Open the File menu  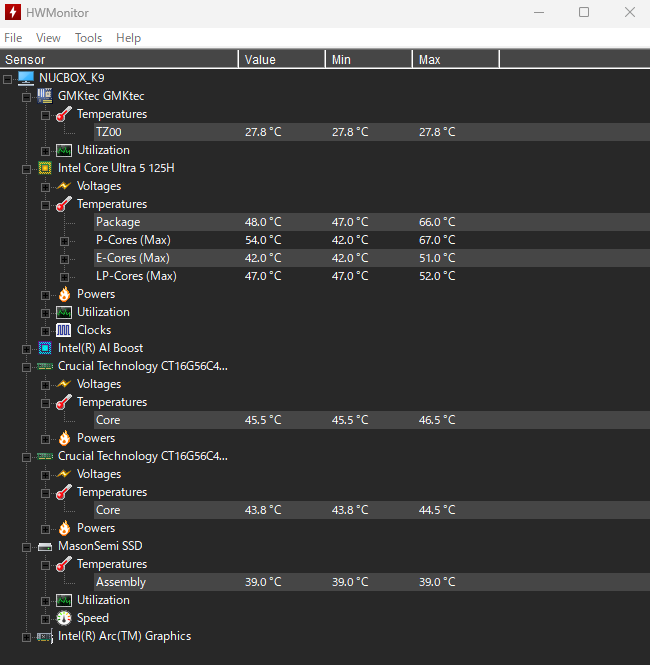pos(13,38)
